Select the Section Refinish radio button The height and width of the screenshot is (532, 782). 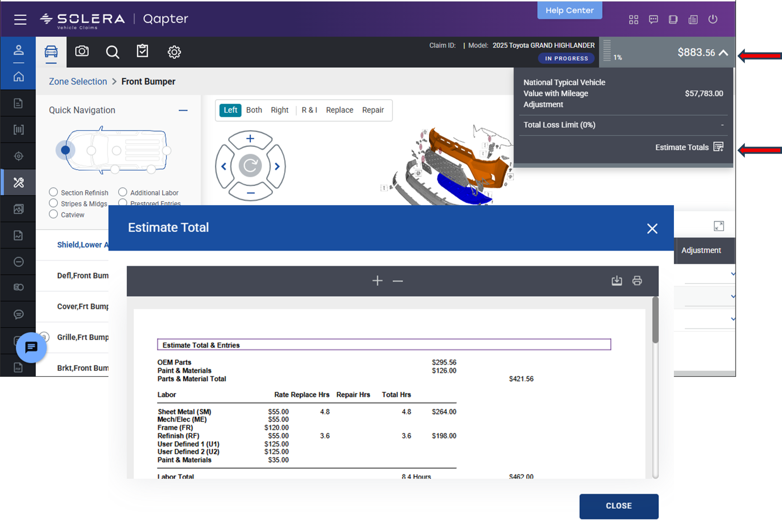tap(53, 192)
